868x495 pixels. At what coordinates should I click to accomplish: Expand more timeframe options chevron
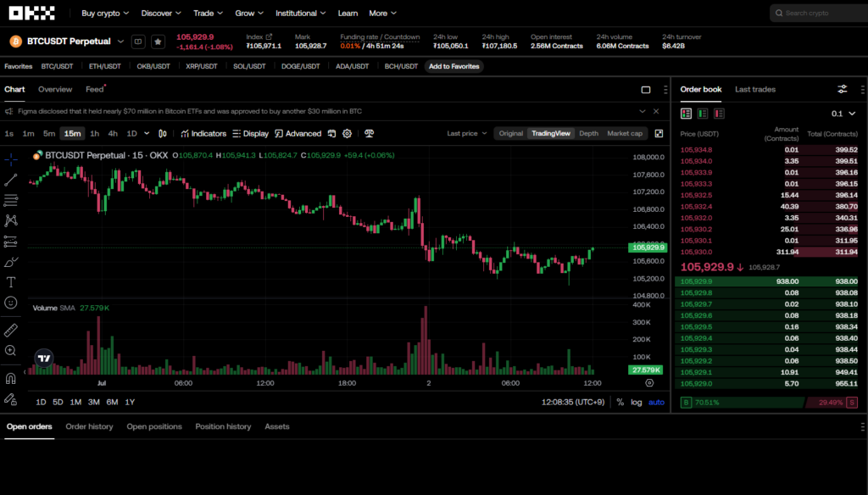click(x=147, y=133)
